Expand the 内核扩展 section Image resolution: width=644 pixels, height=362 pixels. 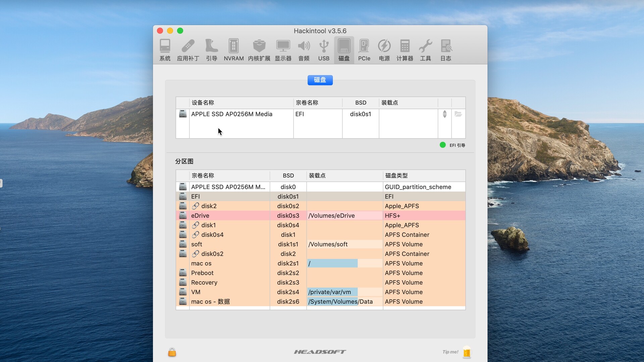259,50
